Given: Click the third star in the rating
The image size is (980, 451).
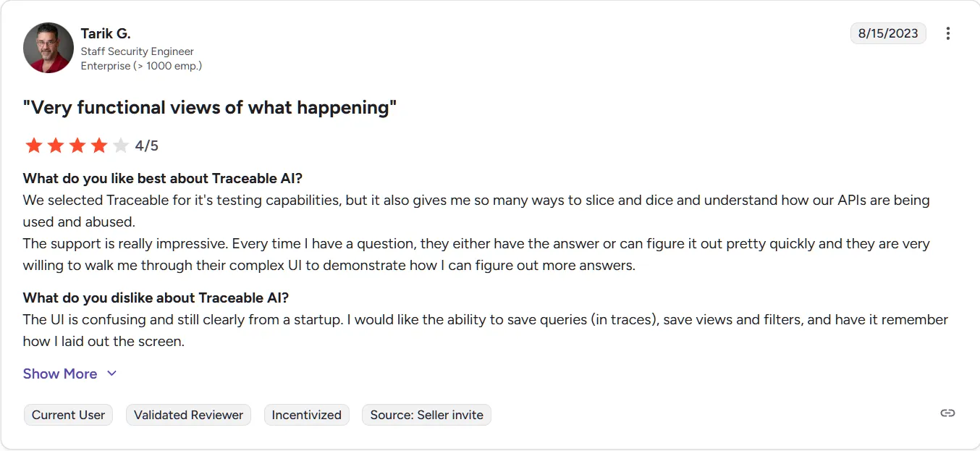Looking at the screenshot, I should [77, 145].
